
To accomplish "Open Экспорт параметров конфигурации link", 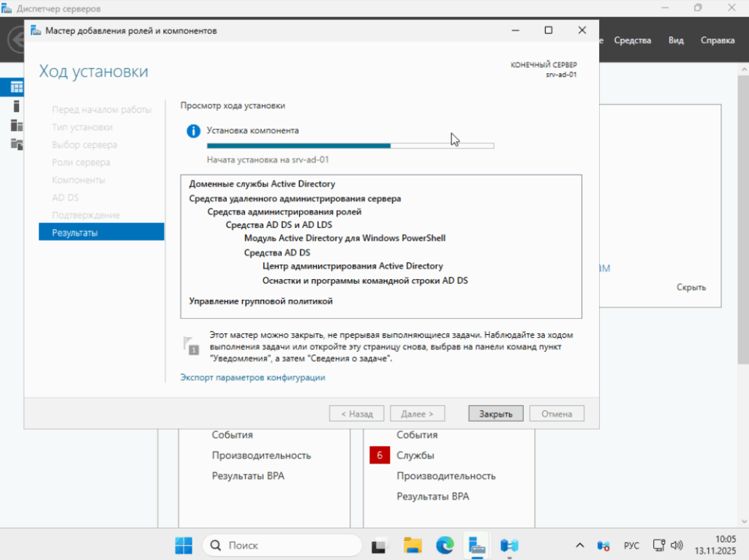I will 252,378.
